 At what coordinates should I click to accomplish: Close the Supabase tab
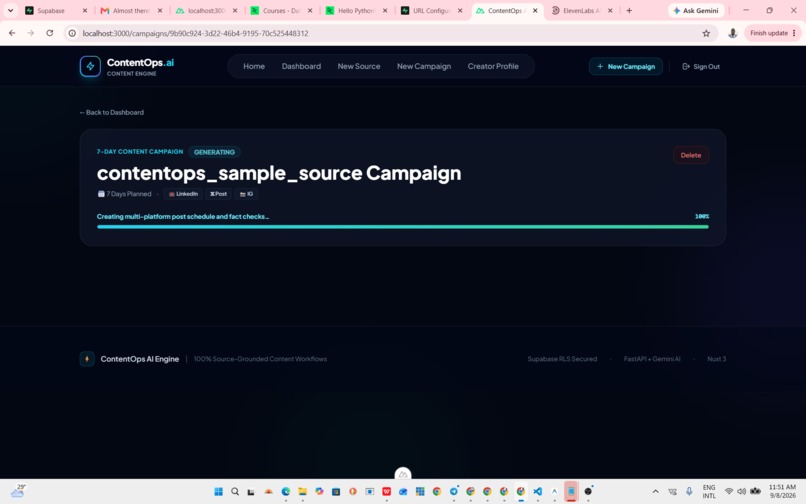[85, 10]
